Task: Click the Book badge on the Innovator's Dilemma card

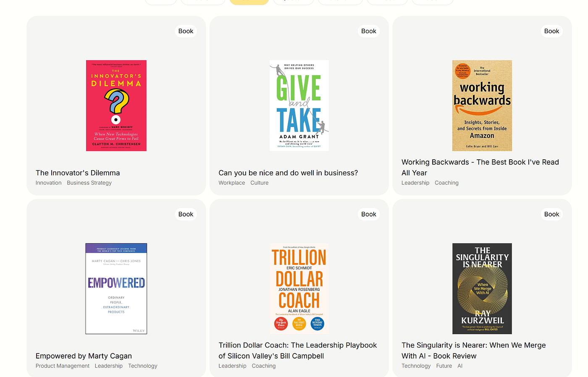Action: (186, 31)
